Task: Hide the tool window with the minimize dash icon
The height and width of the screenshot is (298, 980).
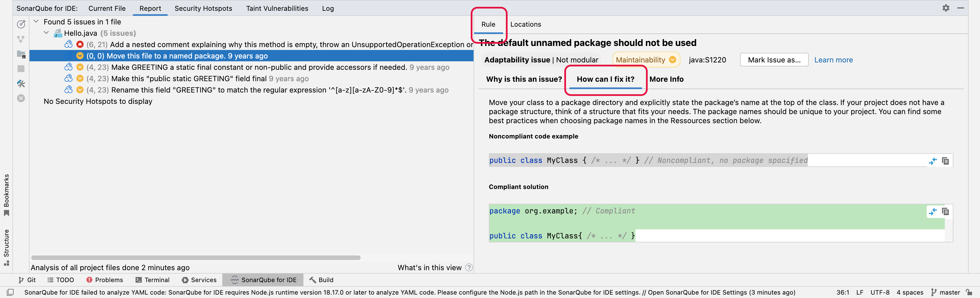Action: [x=961, y=8]
